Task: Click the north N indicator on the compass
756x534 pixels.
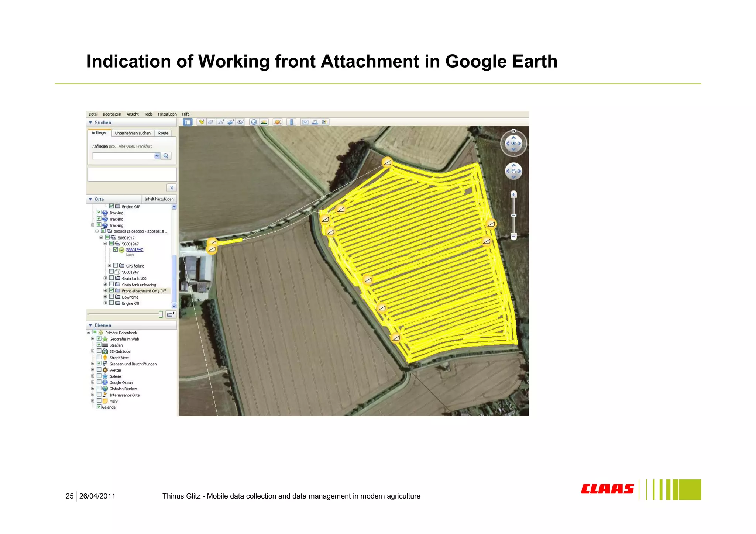Action: pos(513,131)
